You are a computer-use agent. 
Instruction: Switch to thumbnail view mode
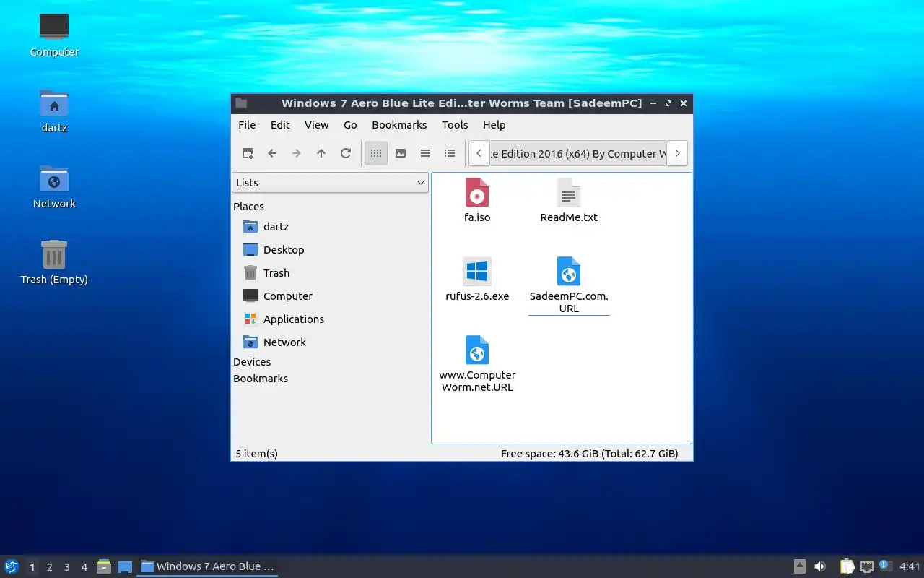tap(401, 153)
